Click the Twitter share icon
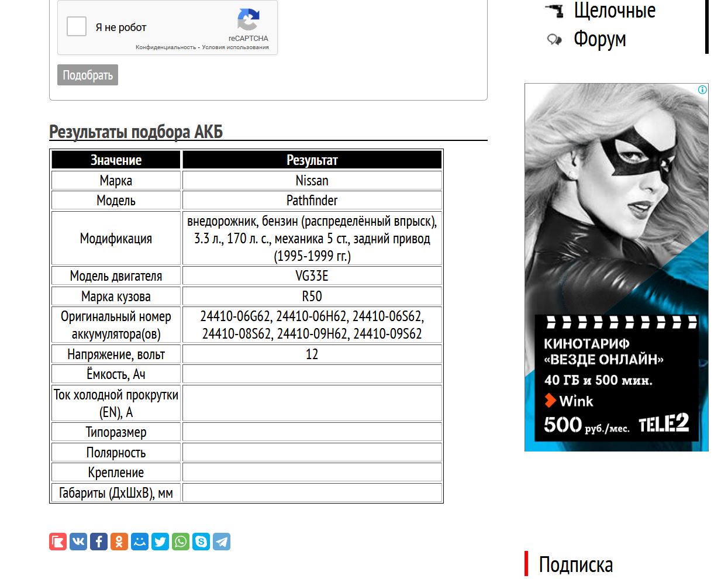 (x=160, y=542)
